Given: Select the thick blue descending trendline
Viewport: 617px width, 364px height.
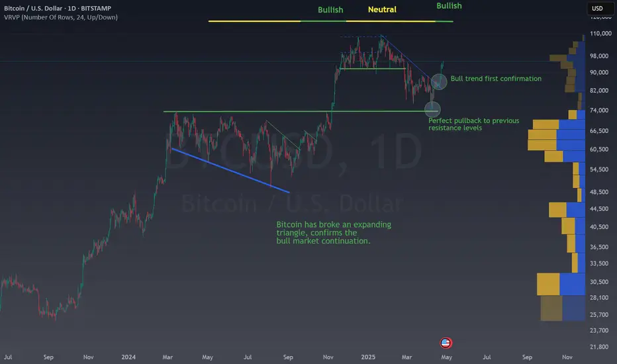Looking at the screenshot, I should click(230, 170).
